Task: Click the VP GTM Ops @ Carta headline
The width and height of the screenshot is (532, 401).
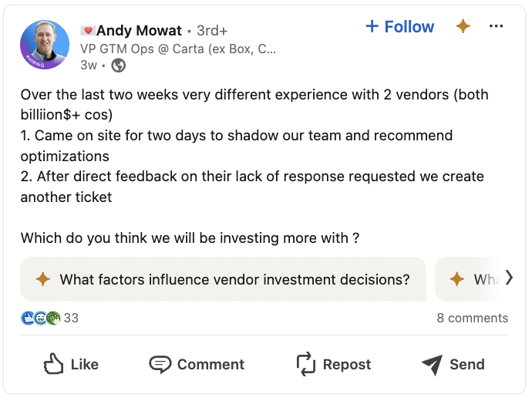Action: [178, 49]
